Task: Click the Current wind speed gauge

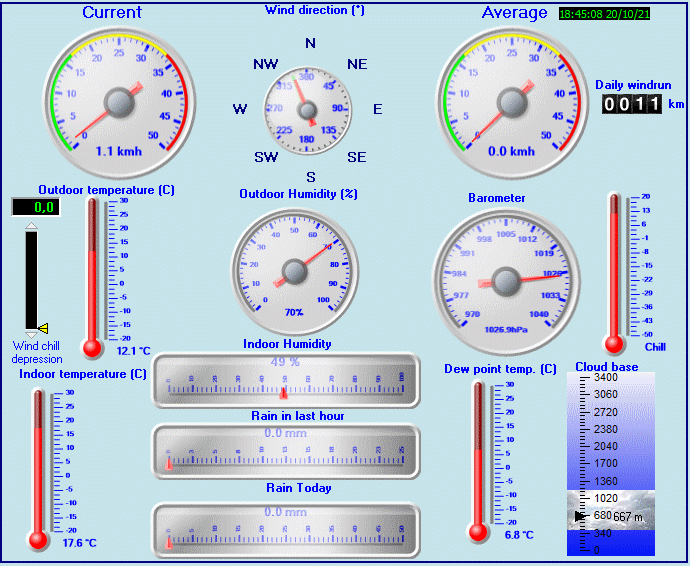Action: coord(119,102)
